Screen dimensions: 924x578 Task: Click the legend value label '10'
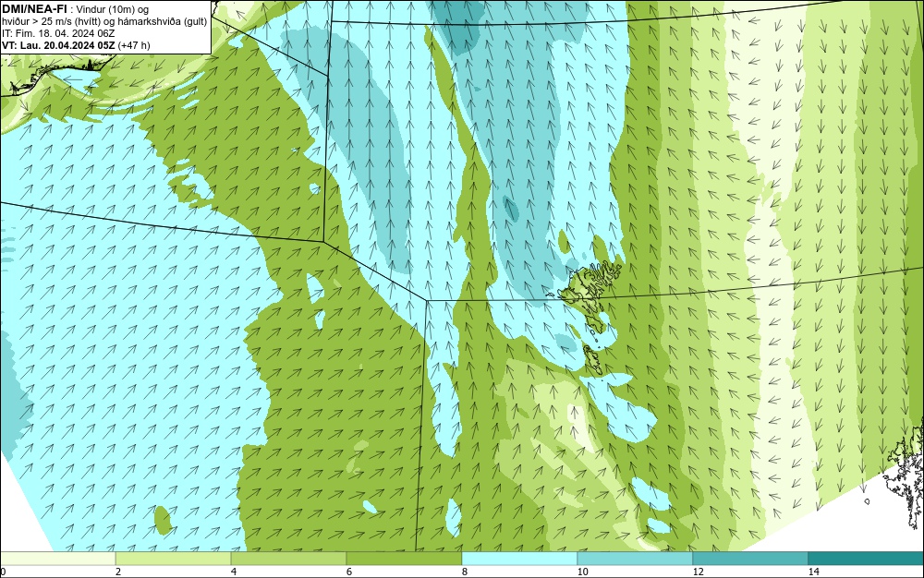tap(583, 572)
